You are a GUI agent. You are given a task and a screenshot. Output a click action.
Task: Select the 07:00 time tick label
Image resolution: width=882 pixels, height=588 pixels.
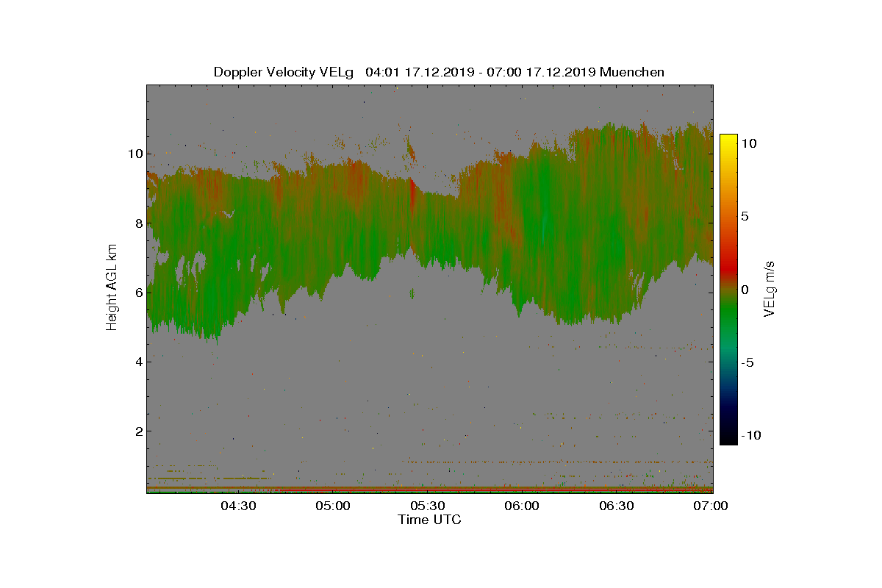pos(709,506)
